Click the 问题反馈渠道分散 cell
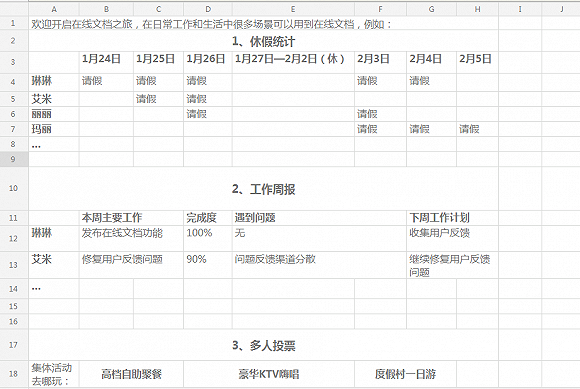The image size is (580, 389). pos(319,265)
